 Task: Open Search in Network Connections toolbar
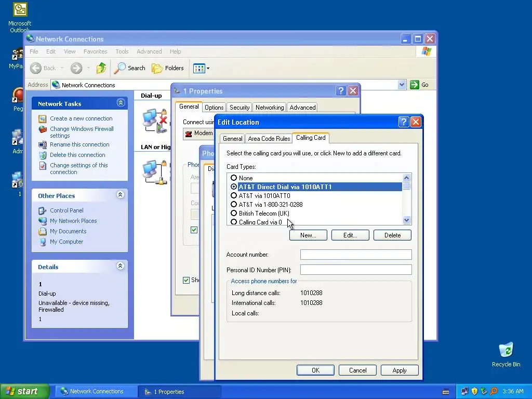click(x=129, y=68)
